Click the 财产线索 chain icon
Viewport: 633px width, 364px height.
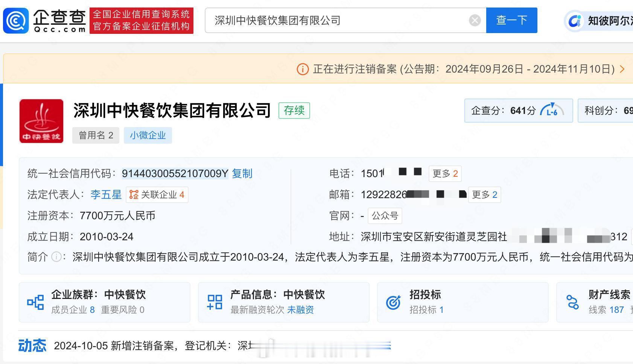[572, 302]
